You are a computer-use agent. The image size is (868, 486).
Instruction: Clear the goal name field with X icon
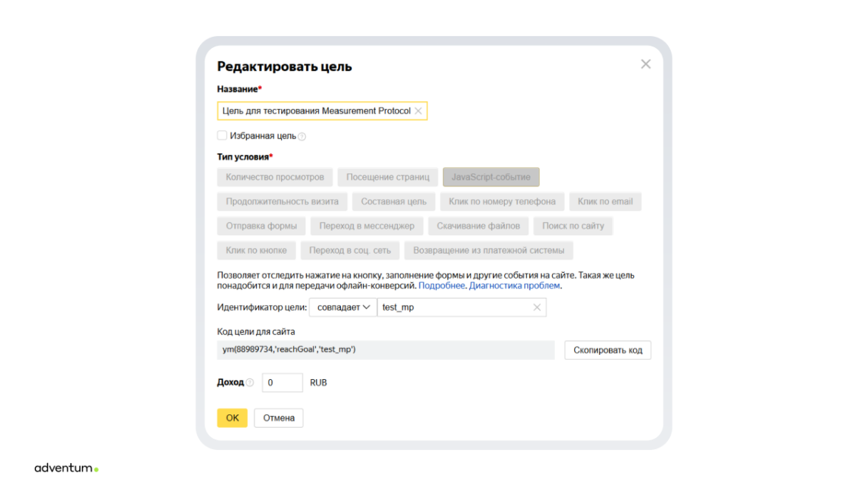click(418, 111)
